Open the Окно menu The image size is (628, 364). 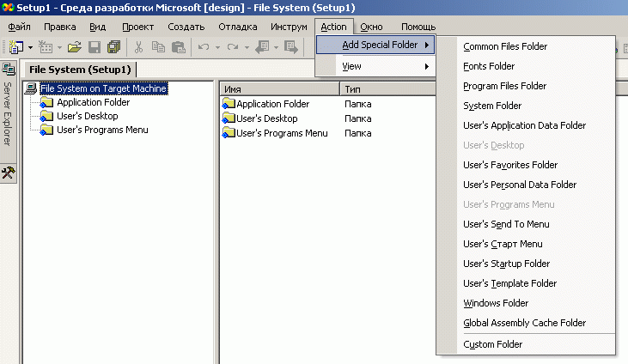(371, 27)
